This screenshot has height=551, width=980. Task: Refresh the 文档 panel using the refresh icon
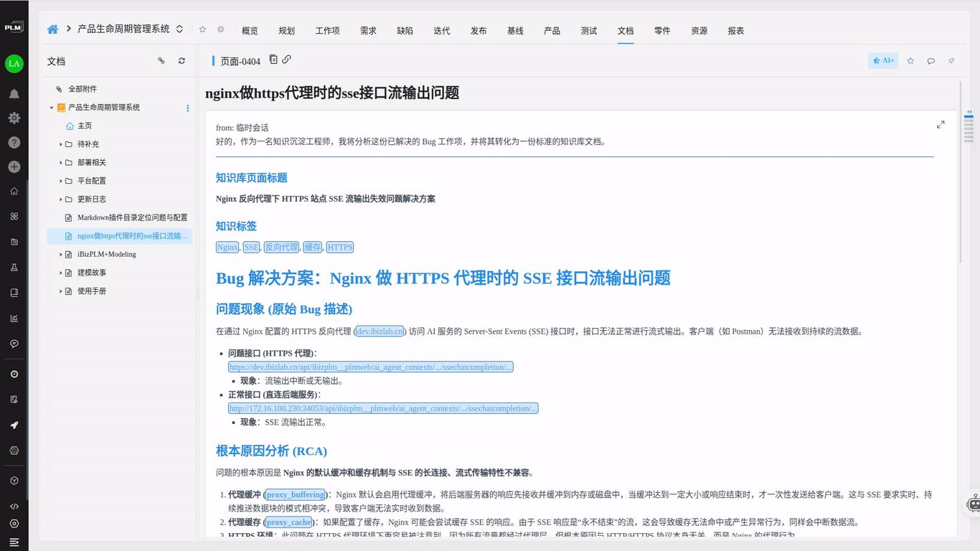tap(182, 61)
